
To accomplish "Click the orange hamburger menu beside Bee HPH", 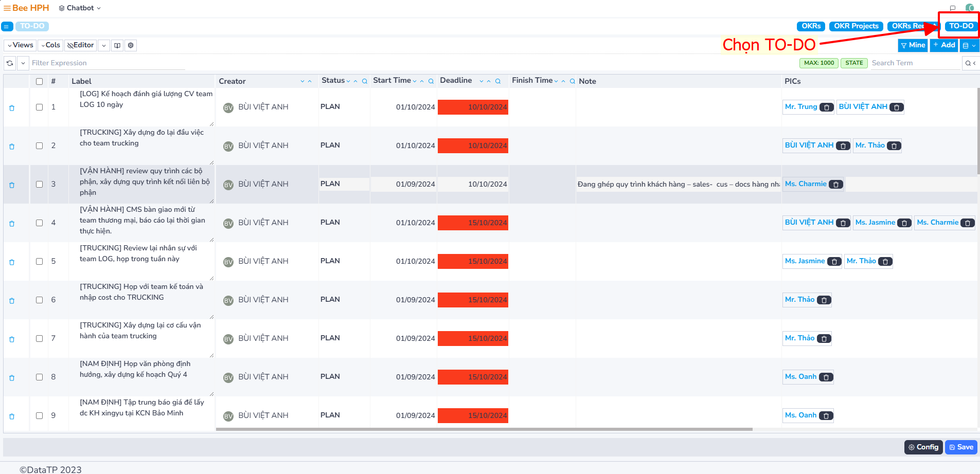I will [7, 8].
